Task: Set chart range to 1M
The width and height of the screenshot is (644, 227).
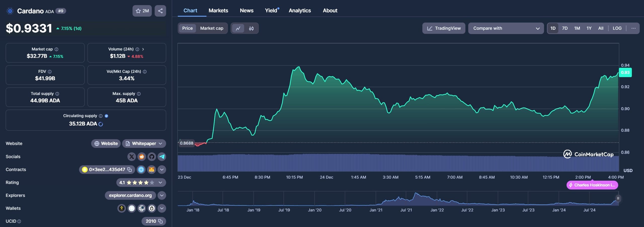Action: click(x=577, y=28)
